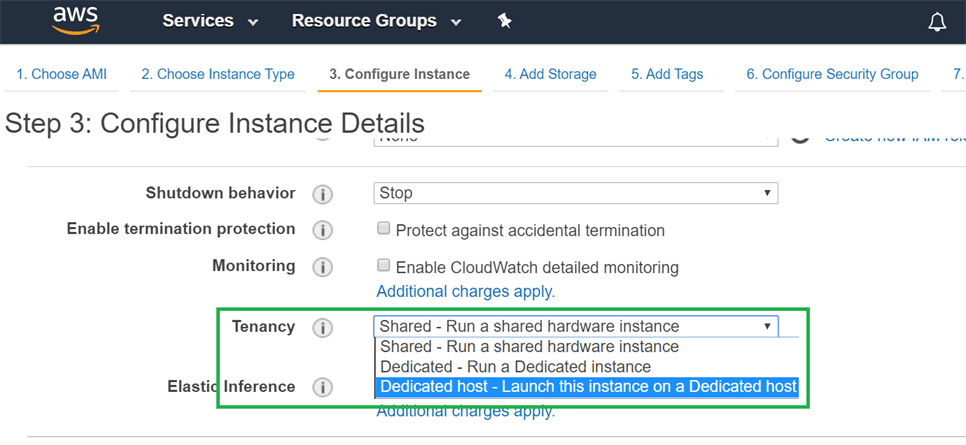Click info icon beside Monitoring
Screen dimensions: 966x445
tap(322, 267)
